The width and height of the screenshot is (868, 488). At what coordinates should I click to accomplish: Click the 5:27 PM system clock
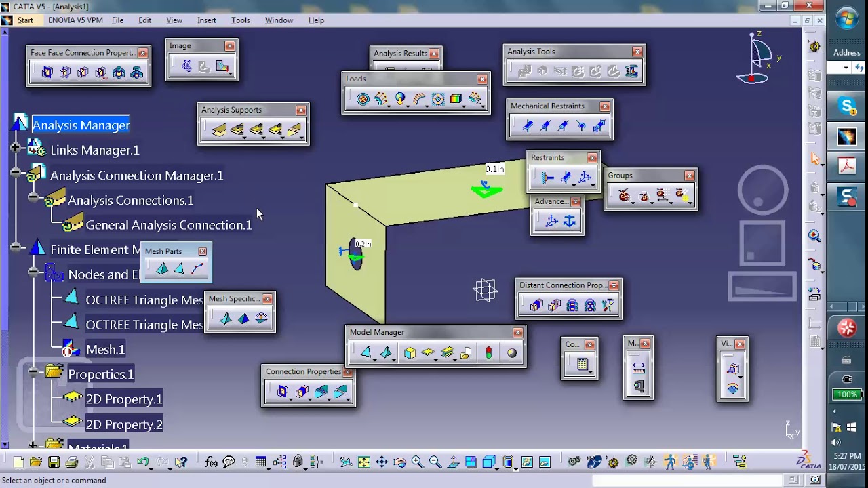pos(847,456)
